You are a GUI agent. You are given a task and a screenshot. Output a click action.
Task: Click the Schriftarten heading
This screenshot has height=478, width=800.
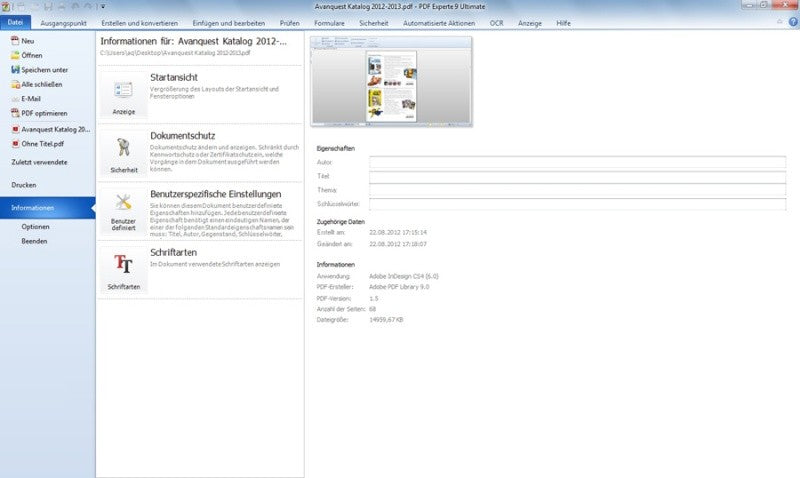(173, 253)
